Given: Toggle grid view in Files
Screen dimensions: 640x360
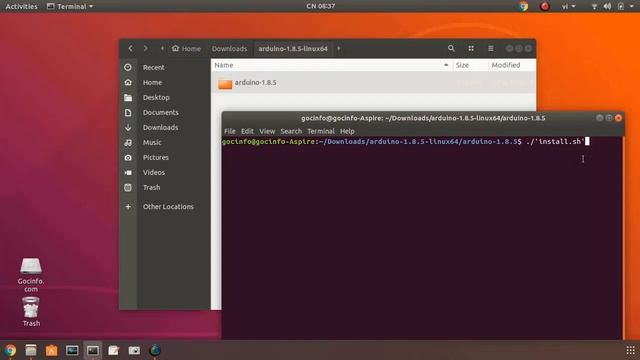Looking at the screenshot, I should pos(471,49).
